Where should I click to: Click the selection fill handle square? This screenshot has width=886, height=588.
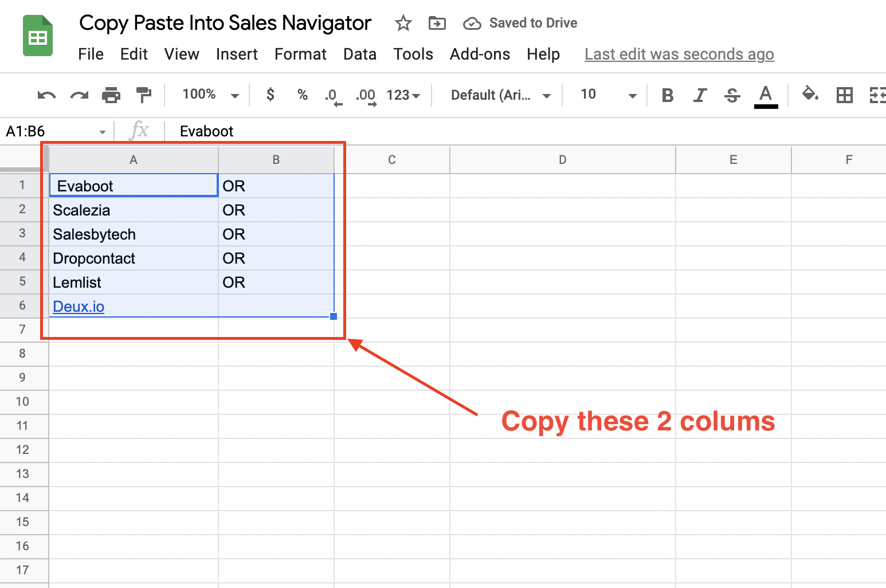click(334, 316)
